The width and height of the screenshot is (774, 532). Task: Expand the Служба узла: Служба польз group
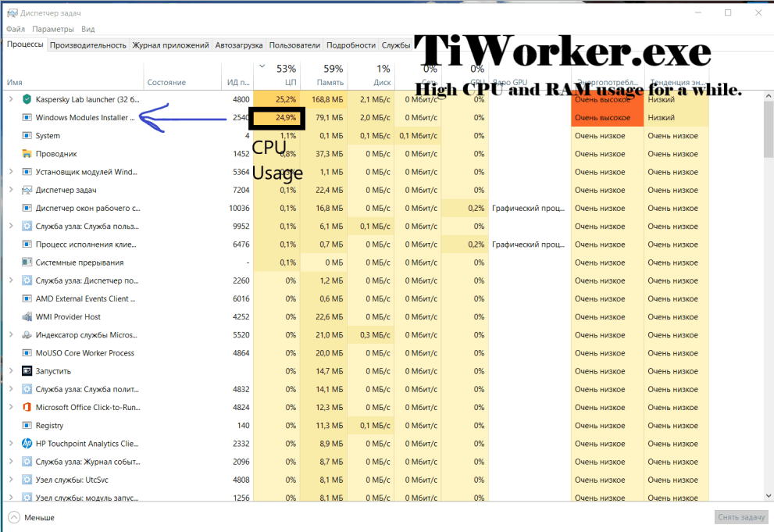(x=11, y=226)
